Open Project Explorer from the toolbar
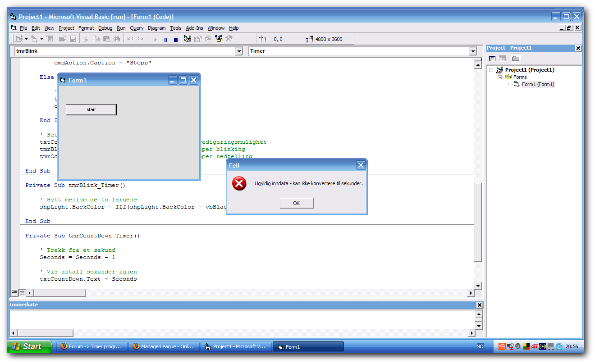 187,39
